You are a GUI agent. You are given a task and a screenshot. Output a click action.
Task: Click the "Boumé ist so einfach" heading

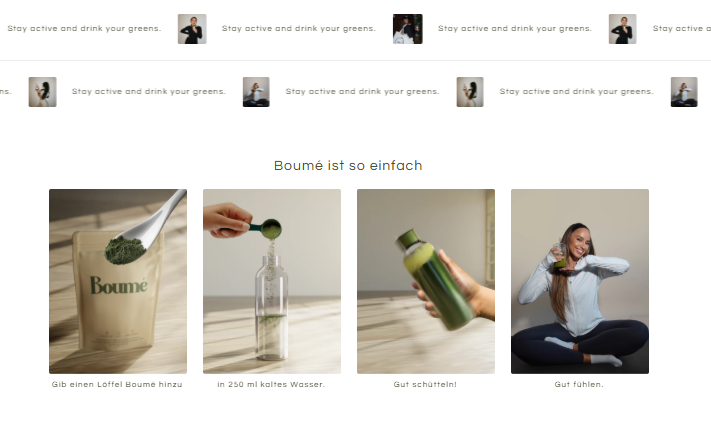click(348, 166)
